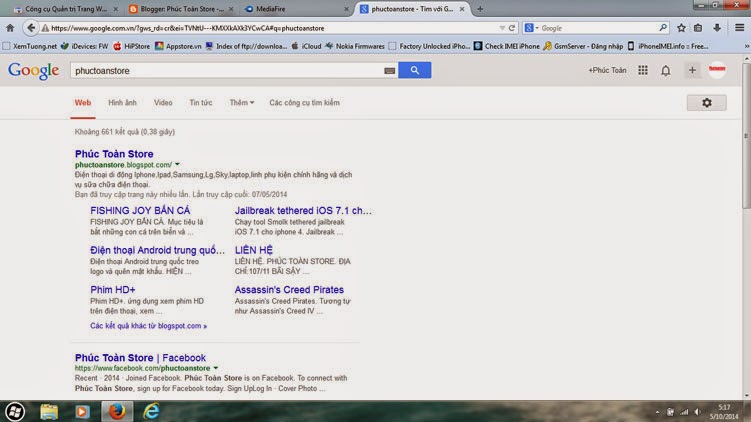
Task: Click the Firefox taskbar icon
Action: 117,411
